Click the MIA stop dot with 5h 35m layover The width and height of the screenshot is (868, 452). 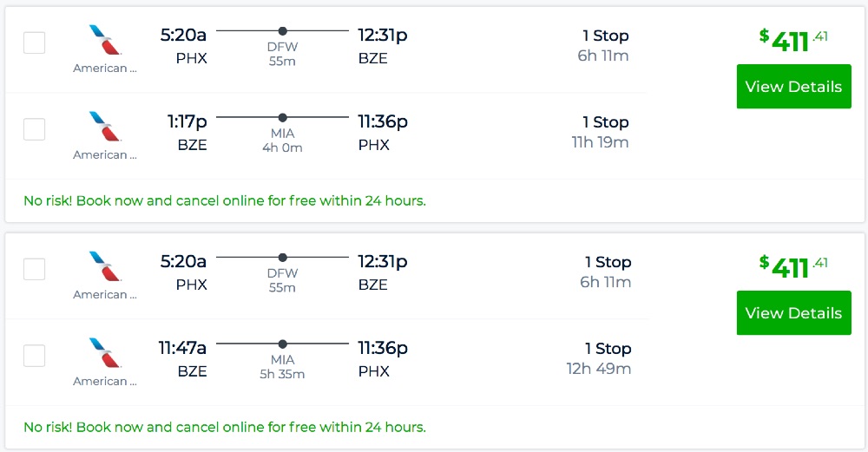pyautogui.click(x=282, y=344)
